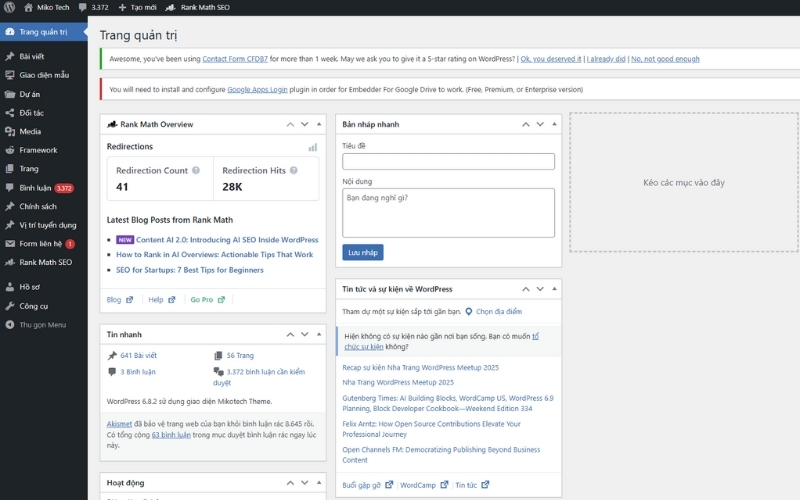Focus the Tiêu đề input field

(x=448, y=161)
